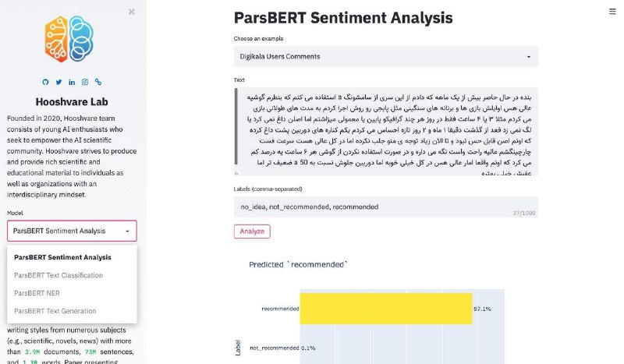Screen dimensions: 624x364
Task: Click the comma-separated Labels input field
Action: point(385,207)
